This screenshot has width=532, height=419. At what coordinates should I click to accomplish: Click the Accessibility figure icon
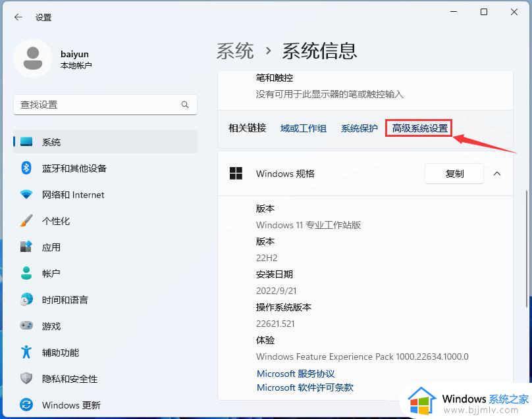pos(26,352)
